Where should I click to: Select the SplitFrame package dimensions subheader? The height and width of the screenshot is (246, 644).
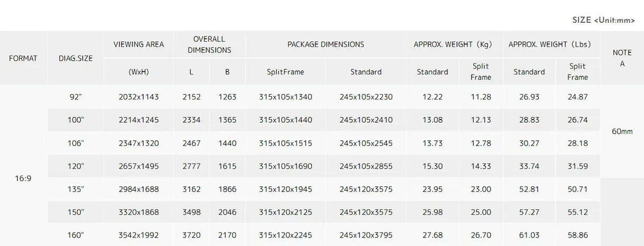286,72
